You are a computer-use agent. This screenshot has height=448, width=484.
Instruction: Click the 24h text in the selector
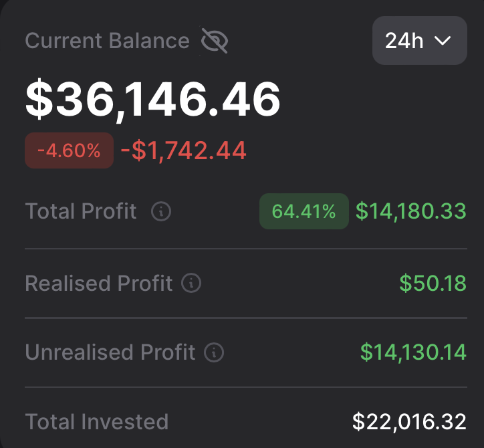[404, 41]
